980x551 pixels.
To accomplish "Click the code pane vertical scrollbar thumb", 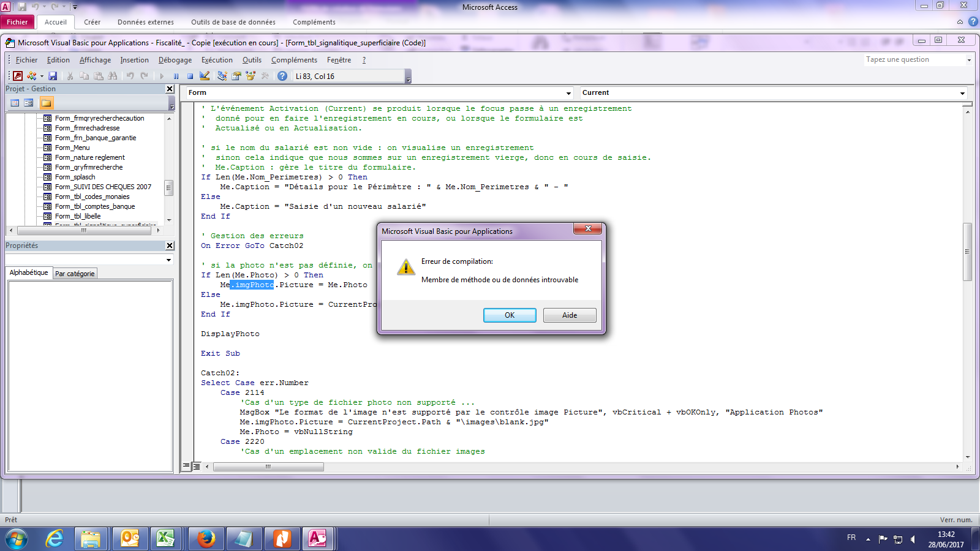I will [x=968, y=252].
